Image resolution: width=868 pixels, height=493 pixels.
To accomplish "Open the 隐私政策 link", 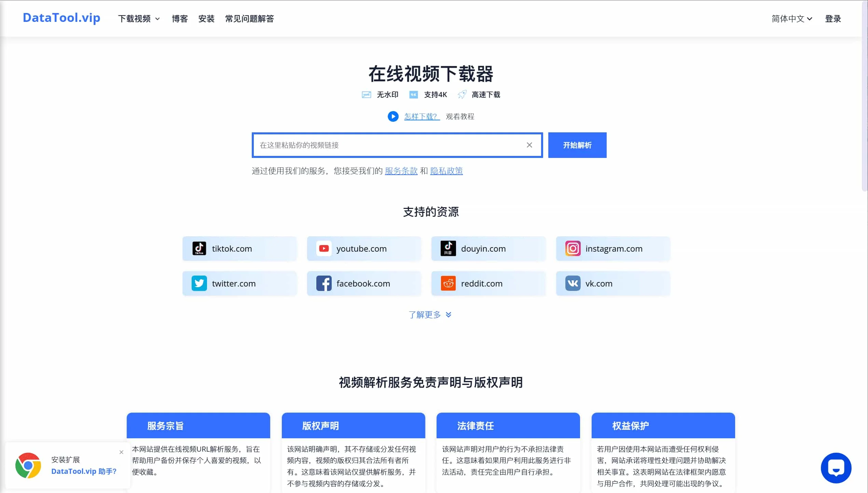I will 446,171.
